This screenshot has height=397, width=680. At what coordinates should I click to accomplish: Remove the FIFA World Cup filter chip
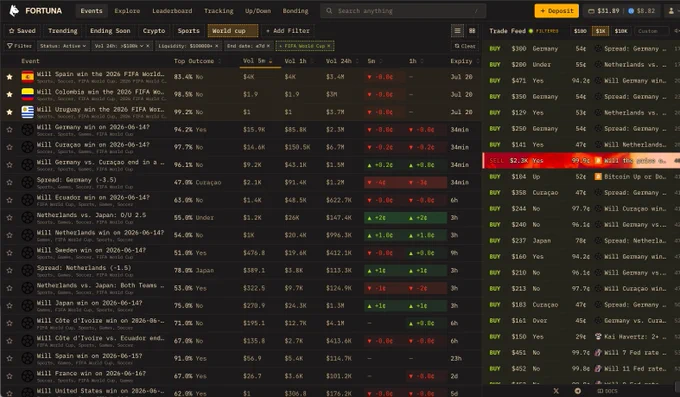tap(329, 46)
